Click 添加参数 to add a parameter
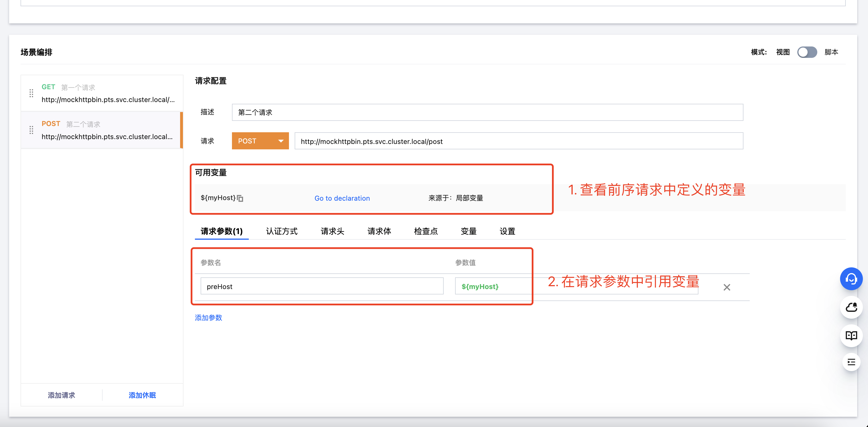Image resolution: width=868 pixels, height=427 pixels. click(x=208, y=318)
